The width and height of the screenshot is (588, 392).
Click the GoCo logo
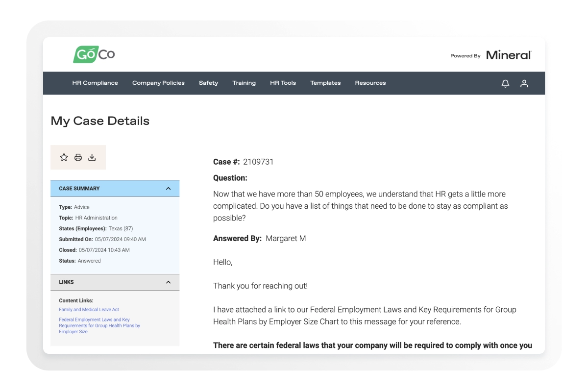point(94,54)
